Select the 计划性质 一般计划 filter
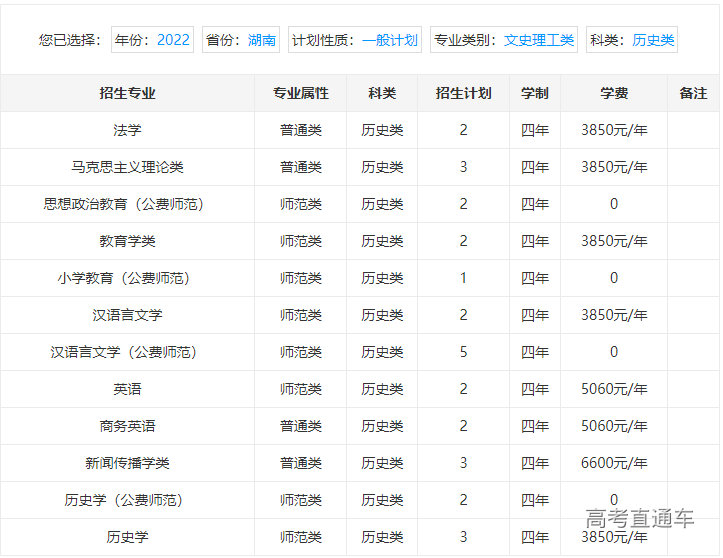Screen dimensions: 723x558 (354, 40)
